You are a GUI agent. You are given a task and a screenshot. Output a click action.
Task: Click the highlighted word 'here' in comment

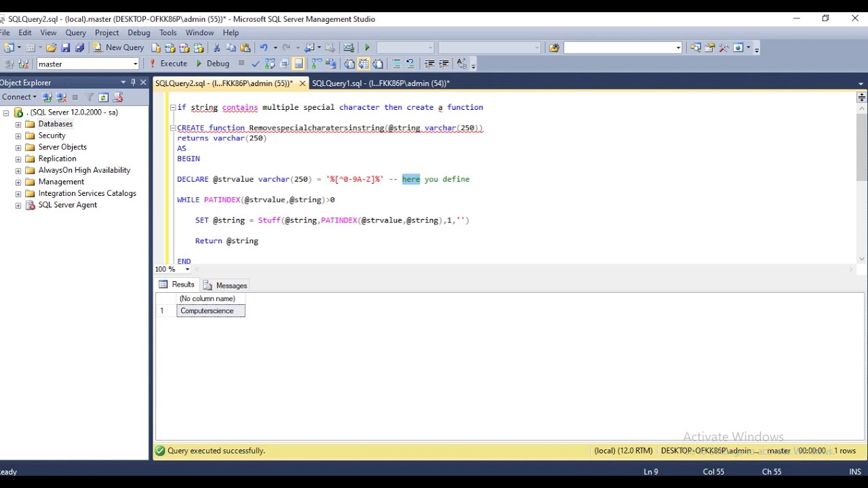coord(411,179)
